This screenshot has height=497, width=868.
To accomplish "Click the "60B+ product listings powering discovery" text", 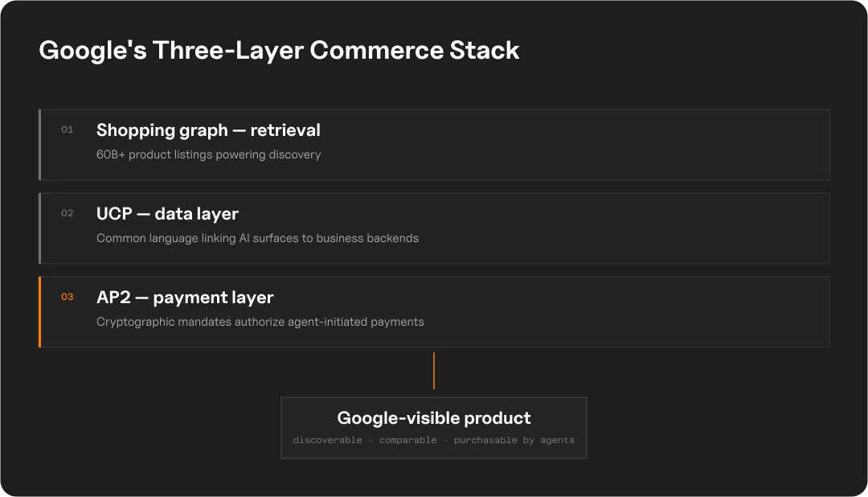I will (209, 154).
